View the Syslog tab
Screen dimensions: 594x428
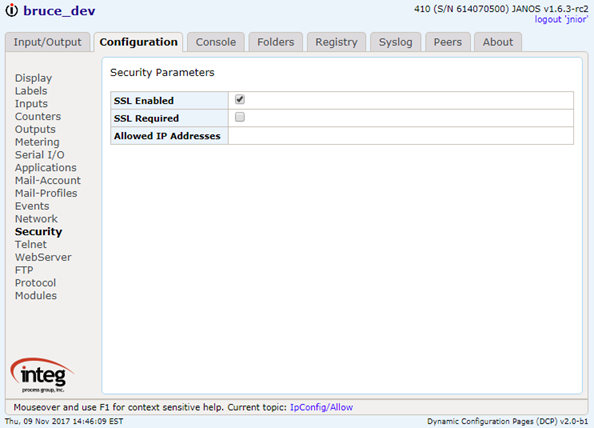coord(395,42)
